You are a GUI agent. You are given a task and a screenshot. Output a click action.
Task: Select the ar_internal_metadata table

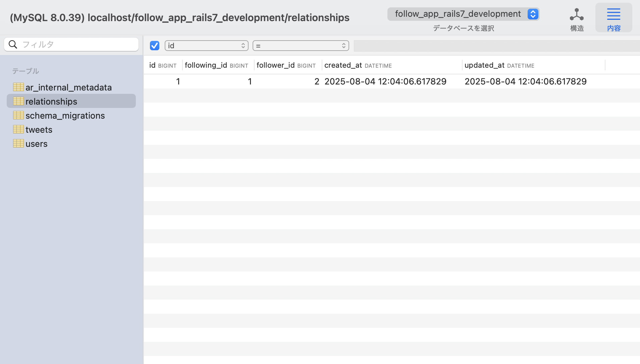click(x=71, y=87)
